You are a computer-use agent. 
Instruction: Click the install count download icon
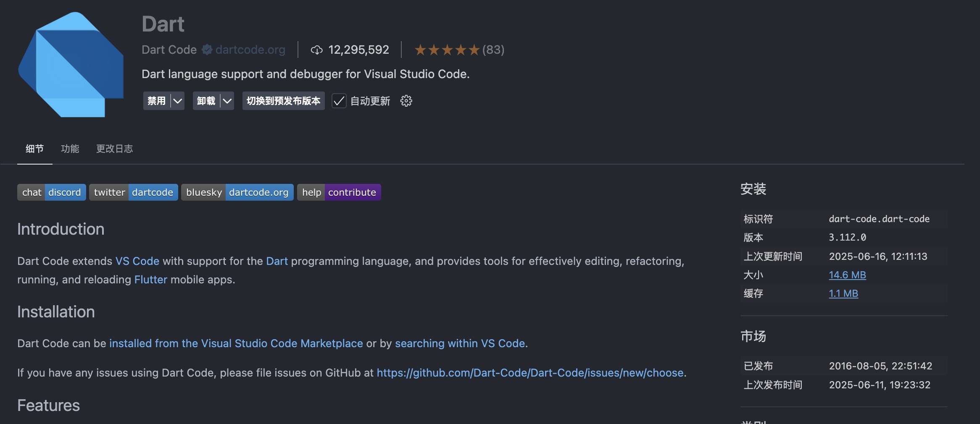point(316,50)
